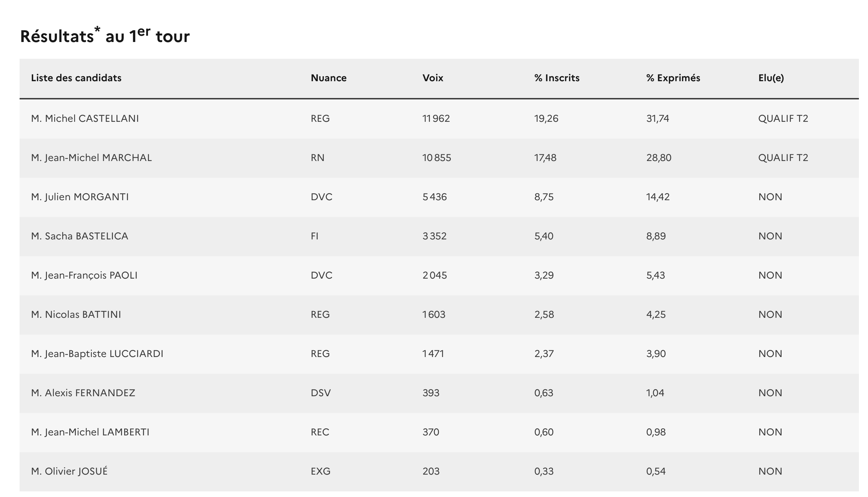Click candidate name M. Sacha BASTELICA
Image resolution: width=868 pixels, height=497 pixels.
(x=79, y=236)
